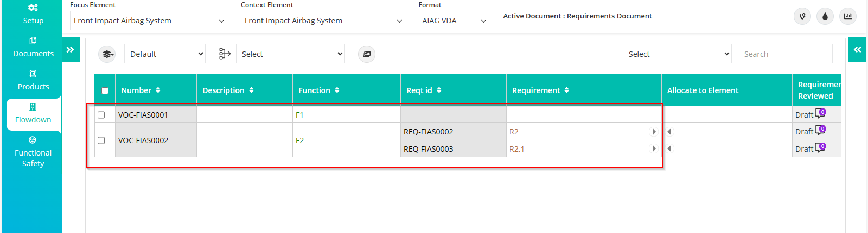The height and width of the screenshot is (233, 868).
Task: Expand left panel with double chevron
Action: tap(71, 50)
